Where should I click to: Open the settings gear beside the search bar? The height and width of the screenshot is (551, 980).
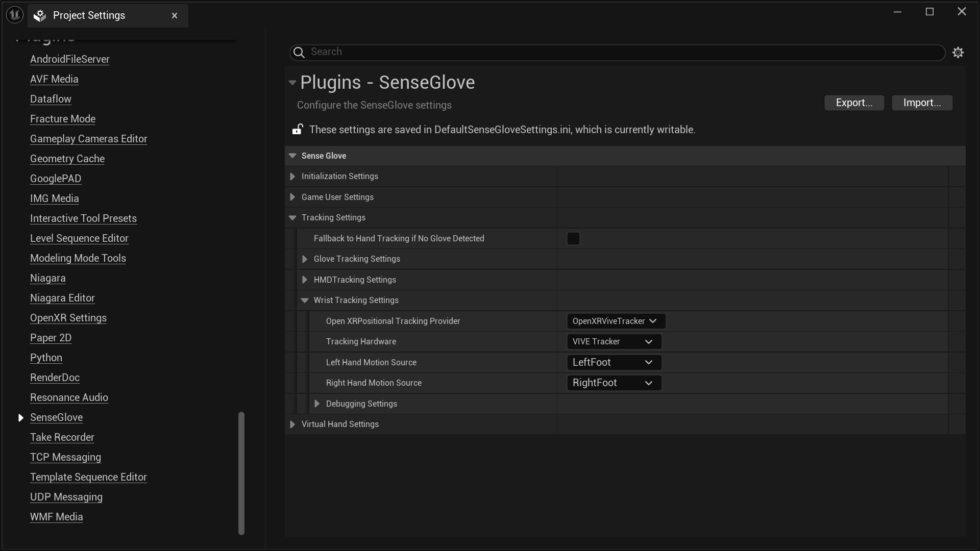pos(958,53)
